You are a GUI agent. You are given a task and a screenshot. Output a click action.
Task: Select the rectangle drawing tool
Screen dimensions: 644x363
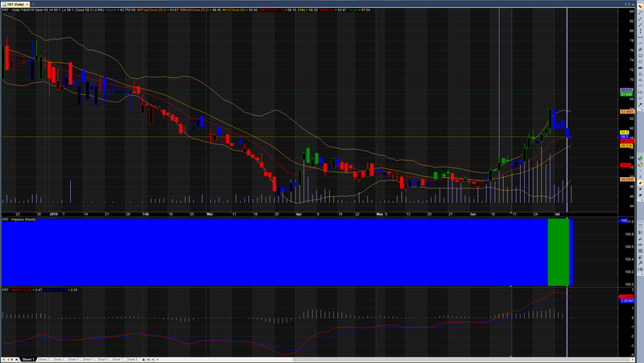coord(640,56)
